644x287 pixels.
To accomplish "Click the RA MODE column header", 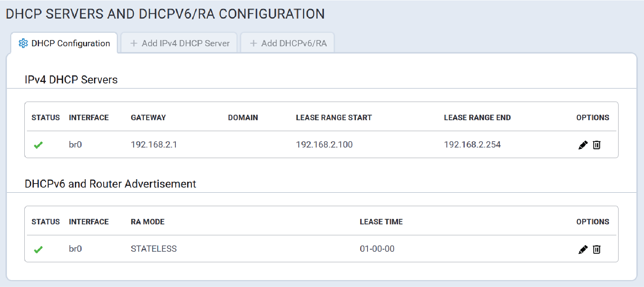I will tap(148, 222).
